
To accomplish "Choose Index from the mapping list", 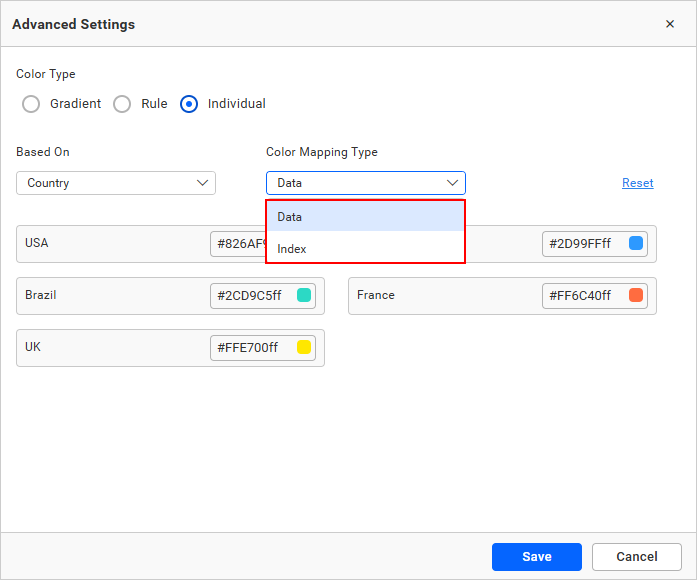I will pyautogui.click(x=365, y=248).
